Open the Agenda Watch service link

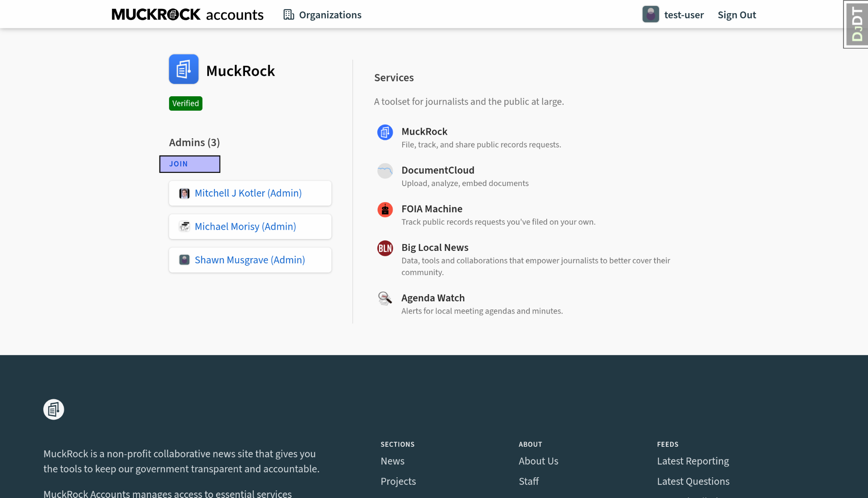tap(433, 298)
